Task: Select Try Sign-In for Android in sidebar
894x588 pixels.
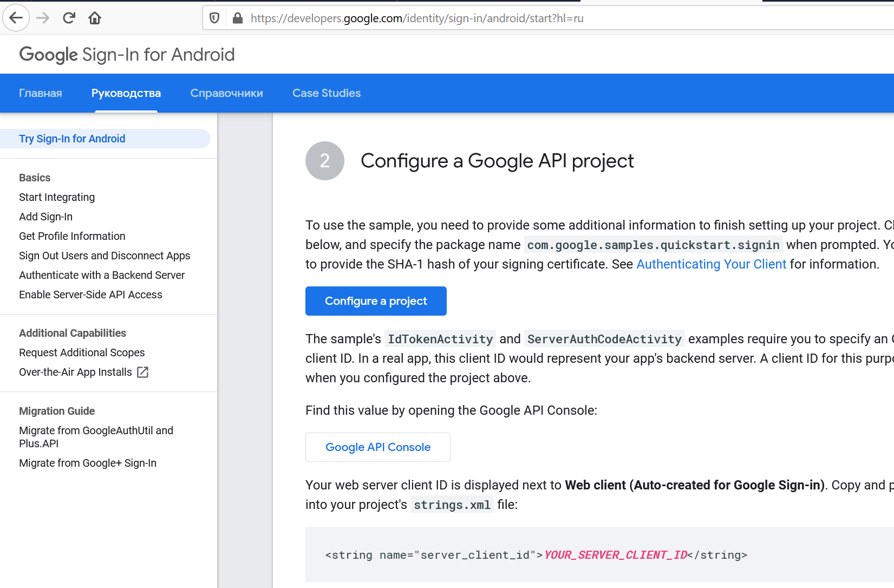Action: [72, 139]
